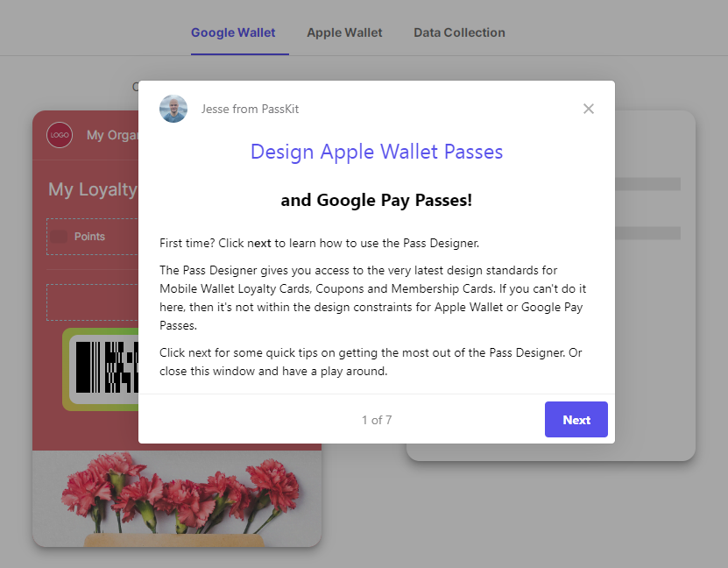Select the round LOGO icon on the pass
Screen dimensions: 728x568
click(x=60, y=135)
